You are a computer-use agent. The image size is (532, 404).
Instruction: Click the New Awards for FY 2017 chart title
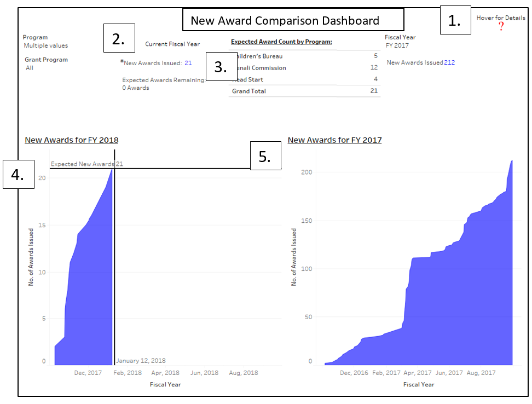coord(334,140)
